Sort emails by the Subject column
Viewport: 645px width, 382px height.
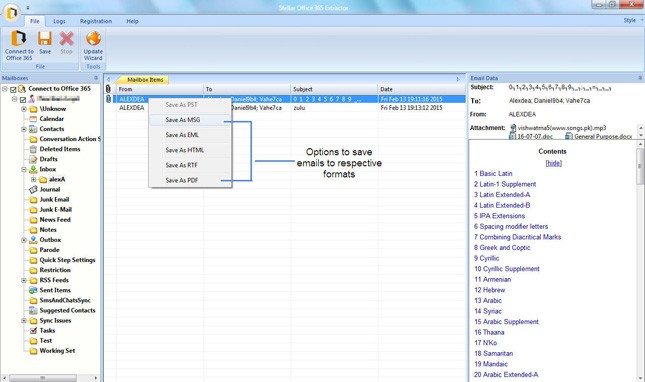tap(334, 89)
